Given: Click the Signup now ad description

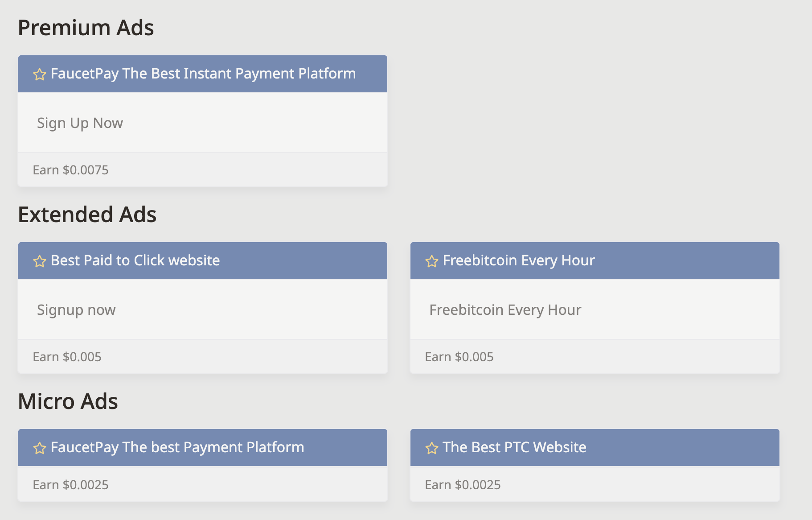Looking at the screenshot, I should pos(76,310).
